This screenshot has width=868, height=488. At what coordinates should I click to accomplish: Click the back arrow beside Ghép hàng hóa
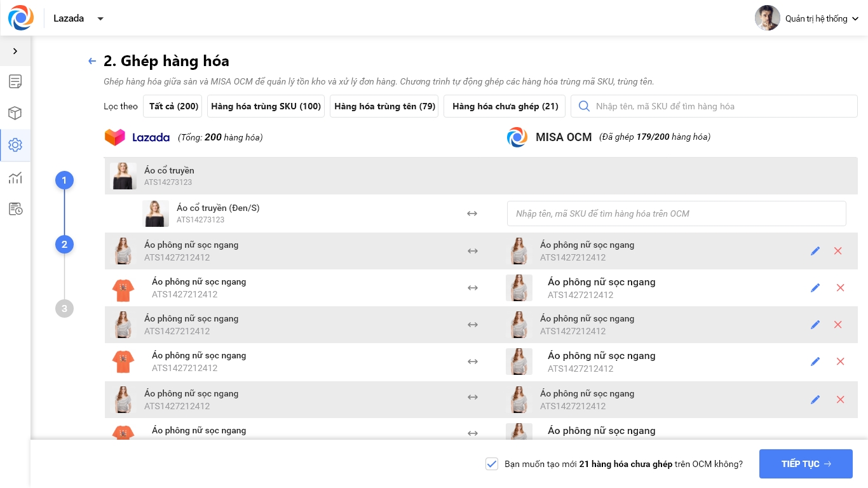click(92, 61)
